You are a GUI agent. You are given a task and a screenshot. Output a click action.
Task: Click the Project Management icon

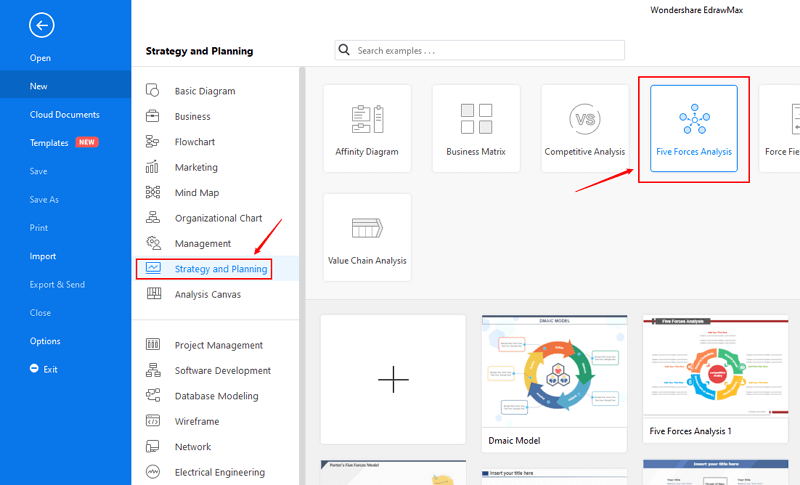[153, 344]
